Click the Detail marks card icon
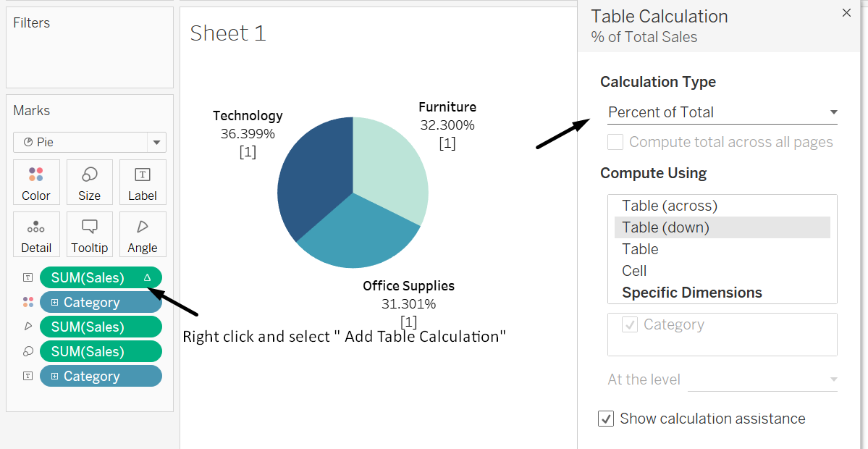Image resolution: width=868 pixels, height=449 pixels. (x=35, y=227)
